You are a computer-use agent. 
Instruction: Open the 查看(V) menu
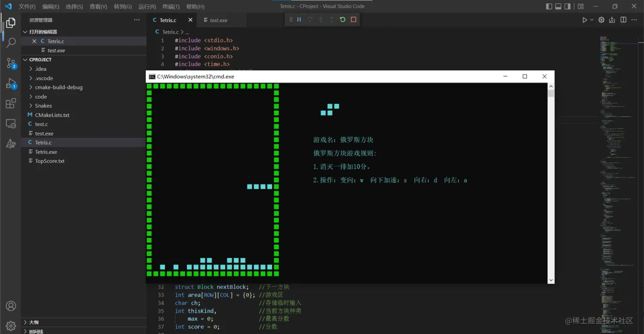98,7
